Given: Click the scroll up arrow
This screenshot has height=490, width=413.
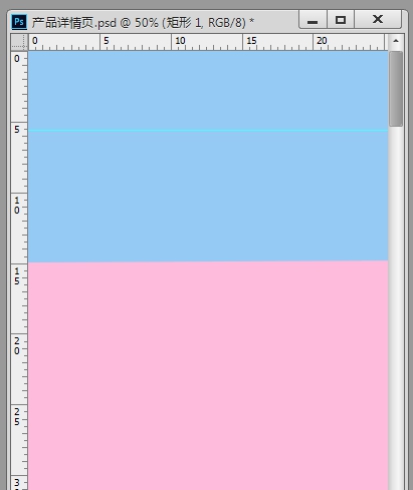Looking at the screenshot, I should click(396, 41).
